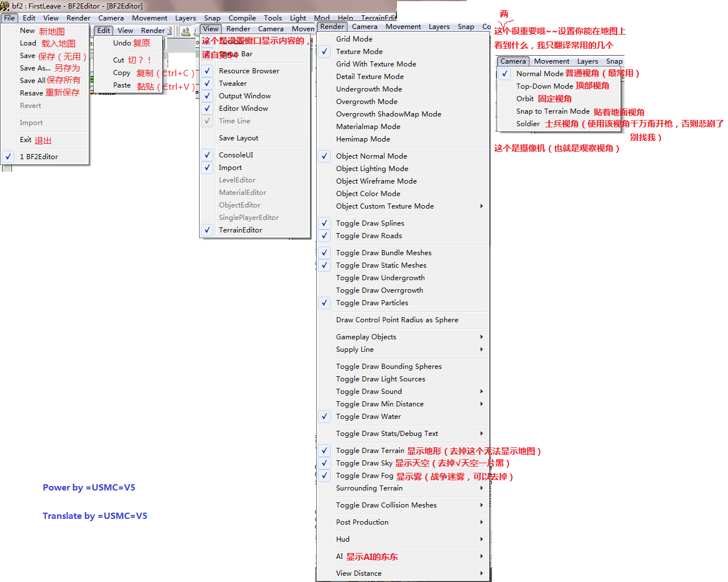Select Grid With Texture Mode
This screenshot has height=582, width=728.
tap(403, 64)
